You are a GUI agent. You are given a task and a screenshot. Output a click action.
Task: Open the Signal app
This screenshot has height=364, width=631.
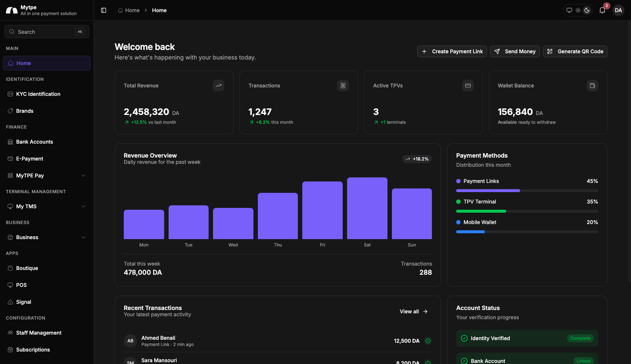pyautogui.click(x=24, y=302)
